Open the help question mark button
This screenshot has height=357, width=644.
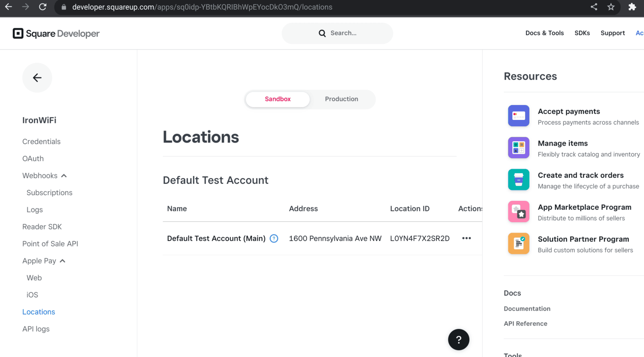tap(458, 340)
